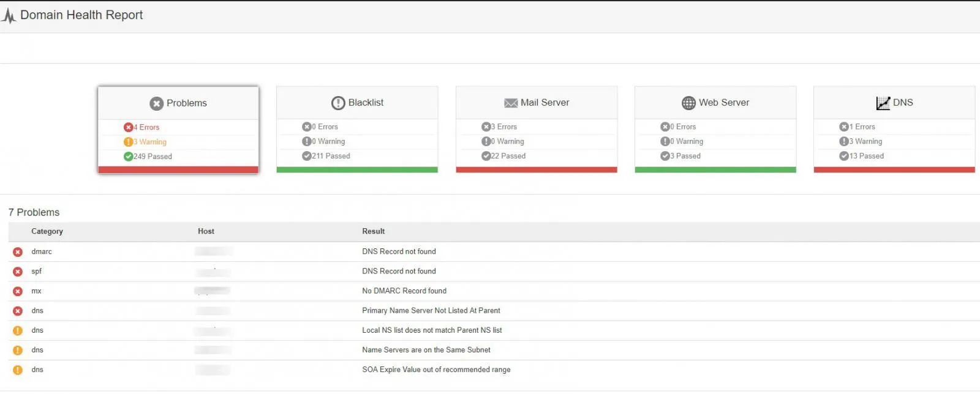Screen dimensions: 980x394
Task: Open the Mail Server category tab
Action: [x=537, y=103]
